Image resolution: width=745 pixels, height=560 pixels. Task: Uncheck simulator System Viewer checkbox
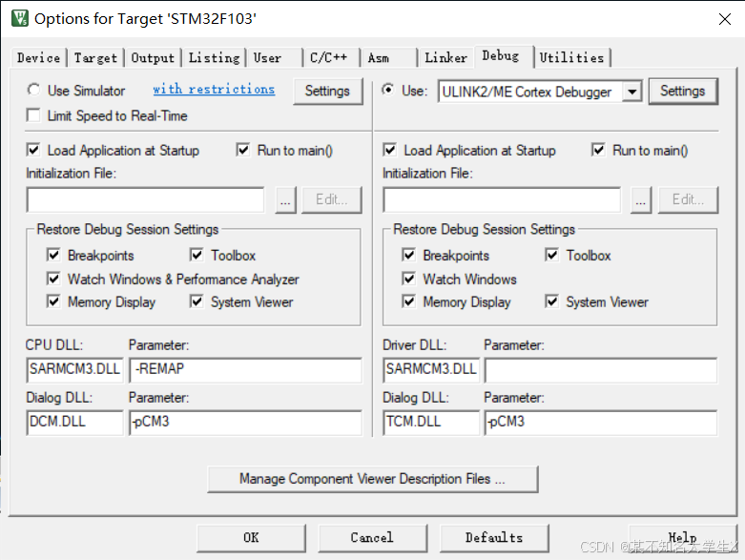point(197,301)
